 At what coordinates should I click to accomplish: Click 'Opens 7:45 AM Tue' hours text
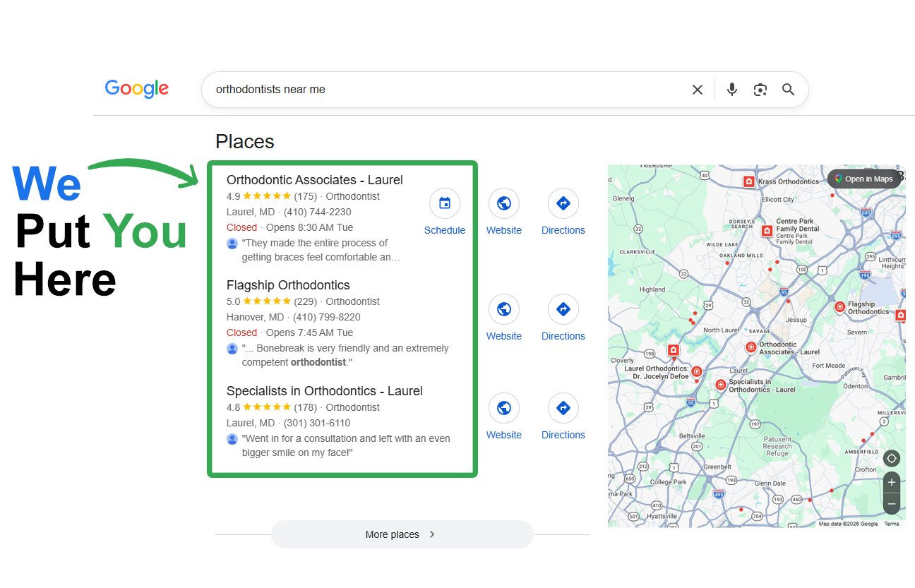309,332
